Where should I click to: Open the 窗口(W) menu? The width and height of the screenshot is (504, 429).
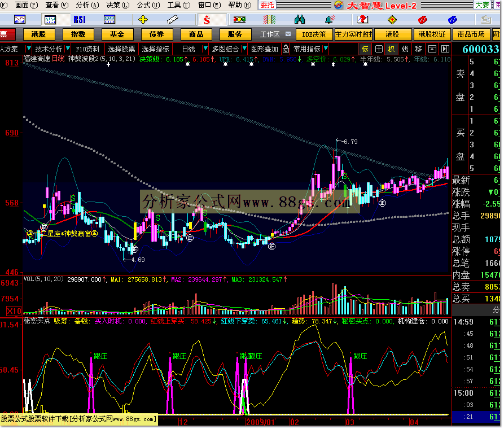(x=209, y=5)
